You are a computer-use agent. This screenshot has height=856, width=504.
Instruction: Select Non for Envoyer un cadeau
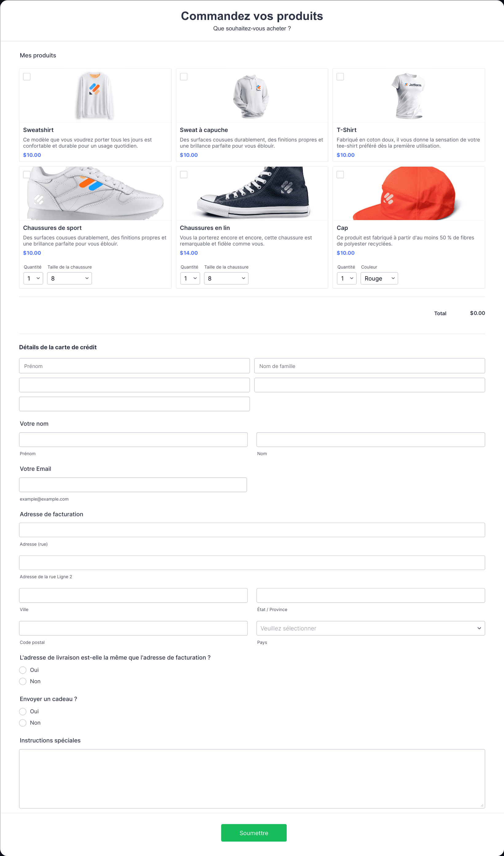coord(23,723)
